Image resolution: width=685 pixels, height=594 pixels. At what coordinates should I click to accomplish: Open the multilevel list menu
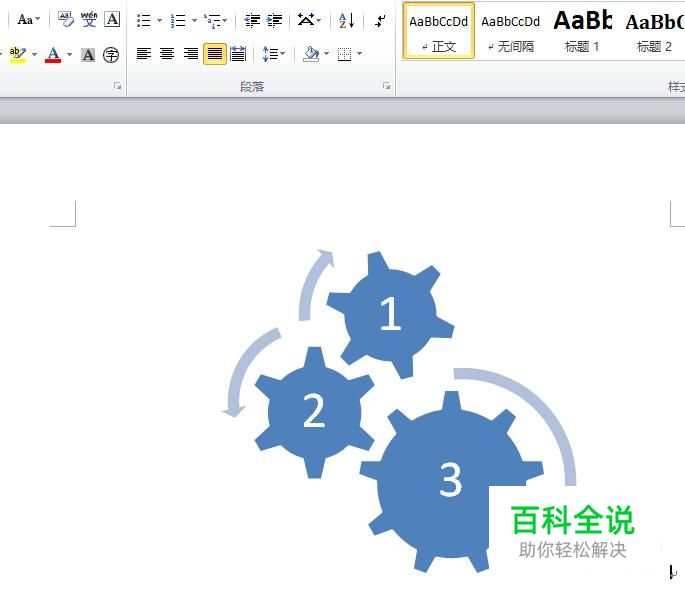click(x=215, y=20)
